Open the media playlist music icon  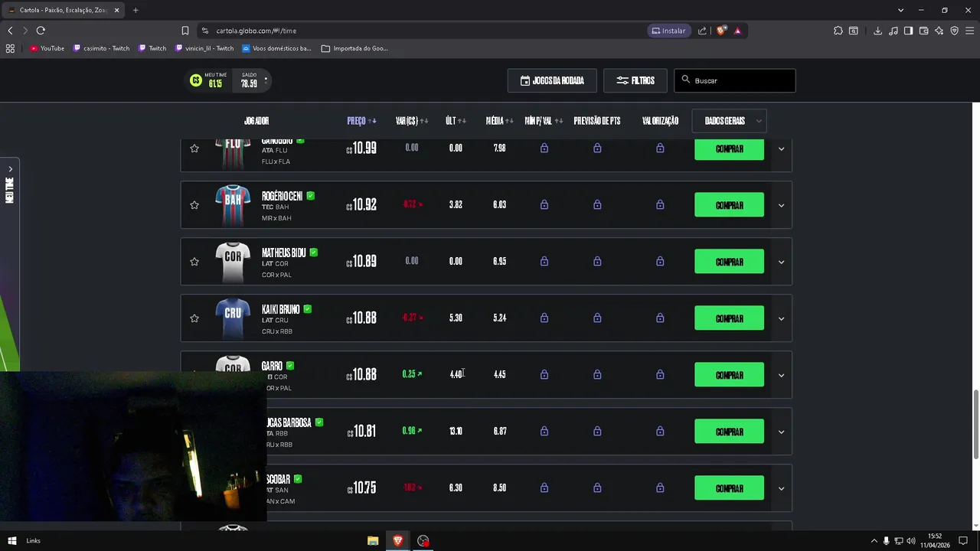point(893,31)
